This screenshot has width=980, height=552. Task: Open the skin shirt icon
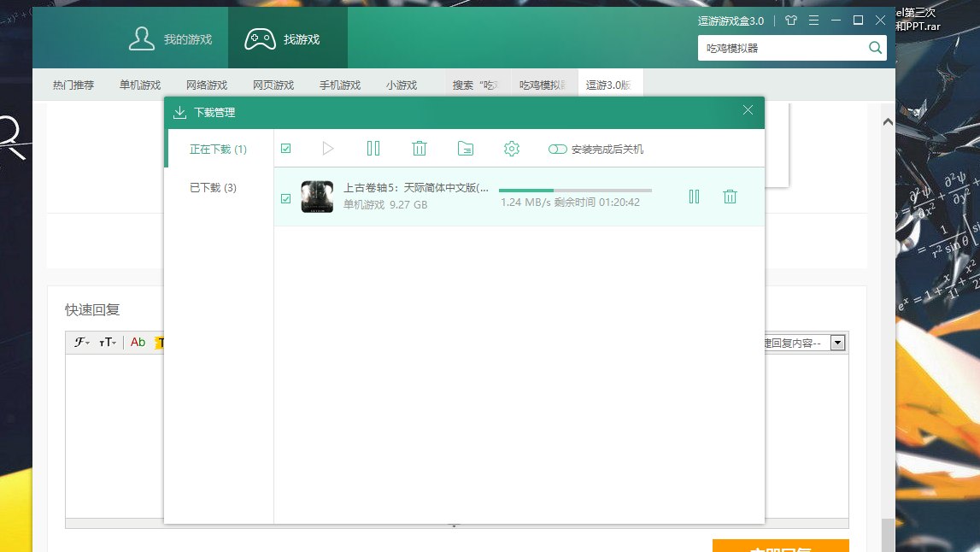790,20
